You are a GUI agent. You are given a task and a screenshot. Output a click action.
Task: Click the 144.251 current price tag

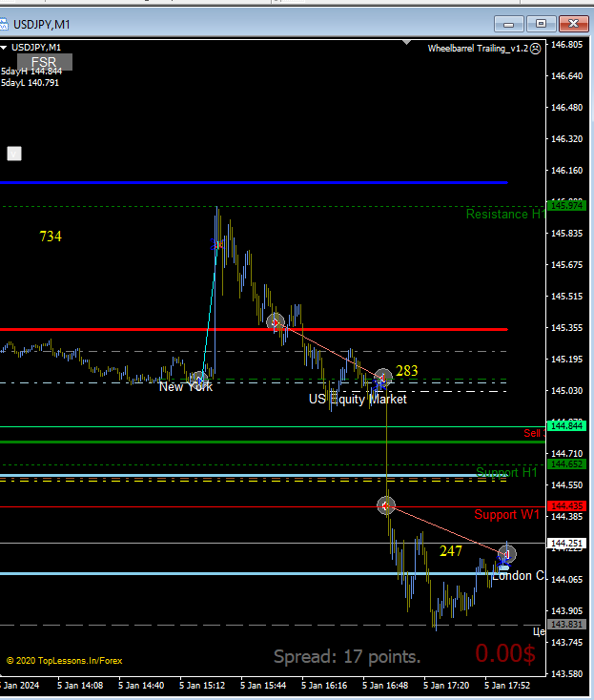coord(566,544)
